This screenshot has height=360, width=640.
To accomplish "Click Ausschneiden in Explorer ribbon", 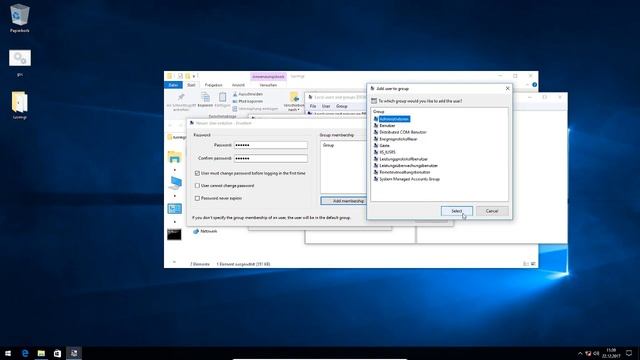I will [x=248, y=94].
